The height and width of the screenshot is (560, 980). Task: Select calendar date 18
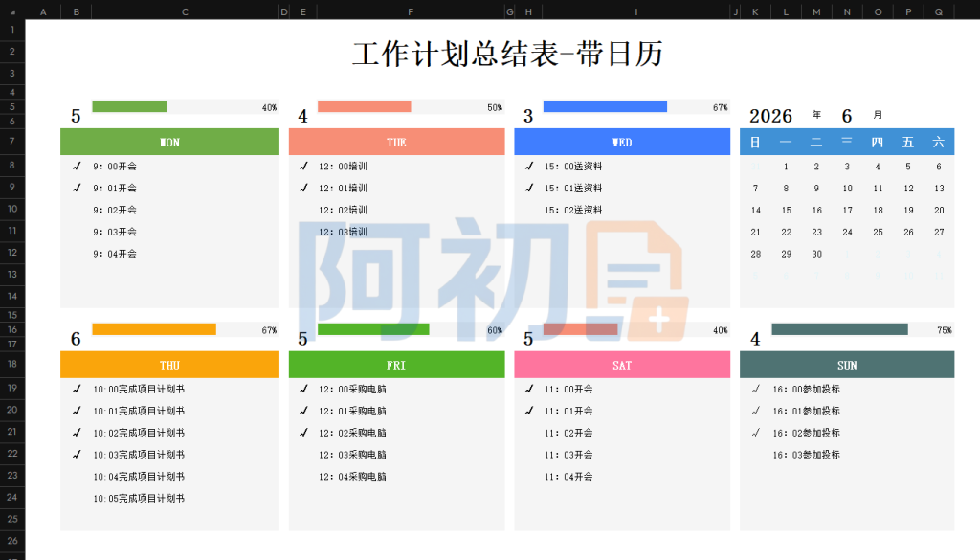tap(879, 211)
